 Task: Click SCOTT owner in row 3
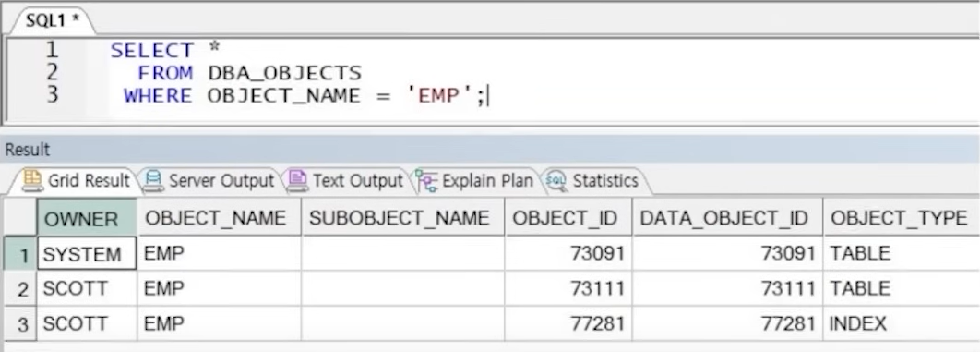point(87,324)
